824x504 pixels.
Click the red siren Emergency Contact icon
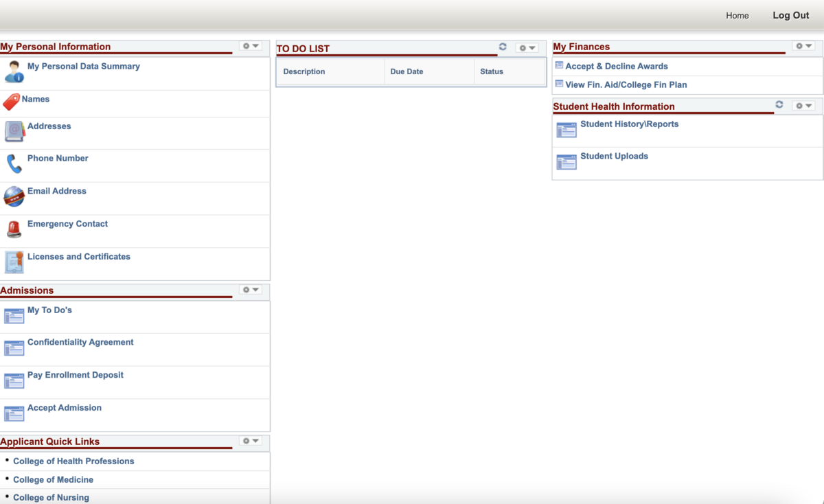pos(14,229)
